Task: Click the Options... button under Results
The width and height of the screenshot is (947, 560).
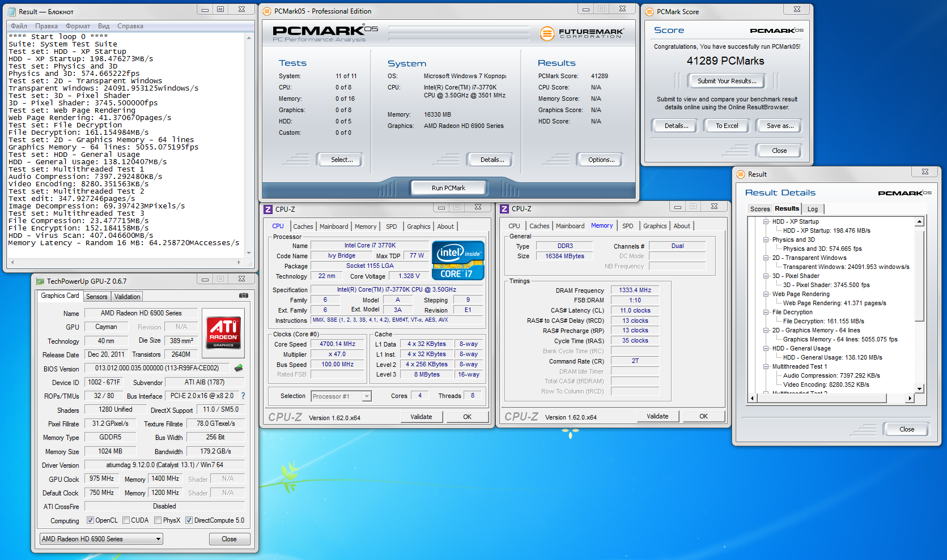Action: (601, 160)
